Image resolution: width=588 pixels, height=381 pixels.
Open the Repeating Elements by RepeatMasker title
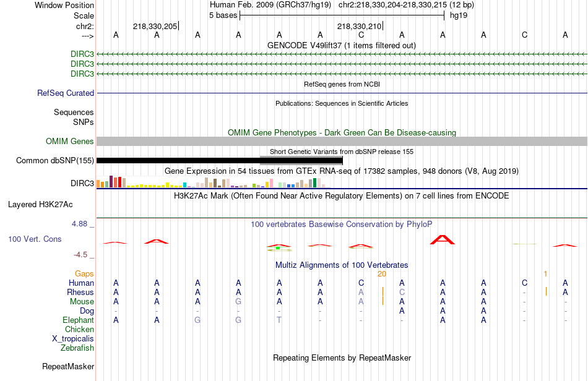coord(342,357)
